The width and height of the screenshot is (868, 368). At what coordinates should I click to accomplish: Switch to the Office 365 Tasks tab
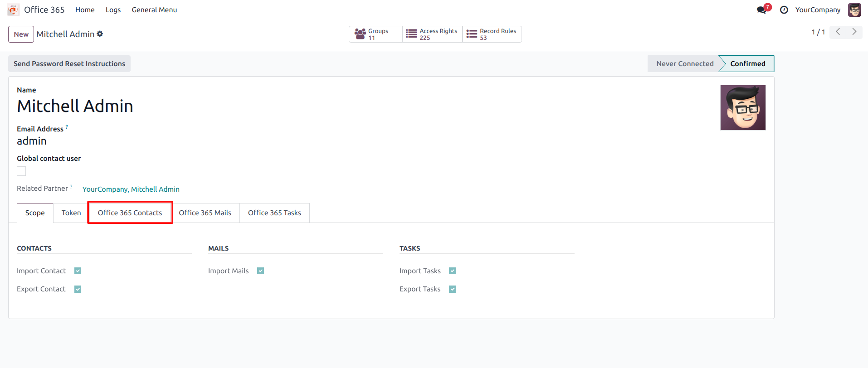(274, 213)
